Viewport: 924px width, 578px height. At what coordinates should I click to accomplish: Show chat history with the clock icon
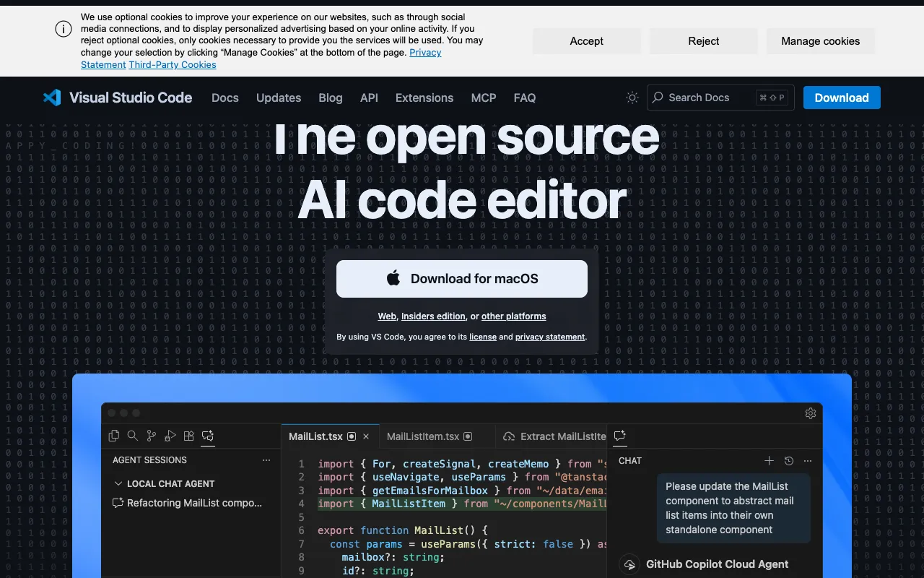point(788,461)
